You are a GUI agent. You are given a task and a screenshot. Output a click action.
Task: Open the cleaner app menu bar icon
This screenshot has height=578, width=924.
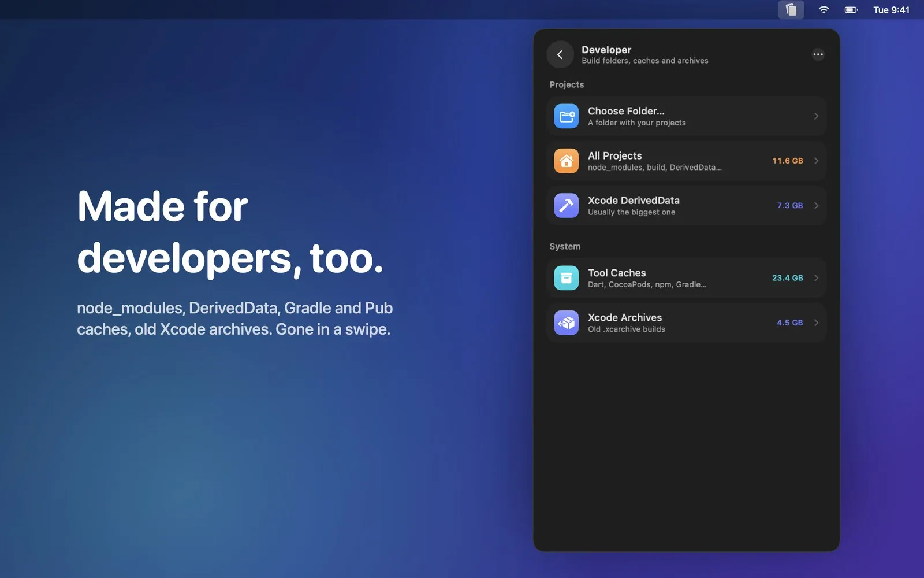point(791,10)
